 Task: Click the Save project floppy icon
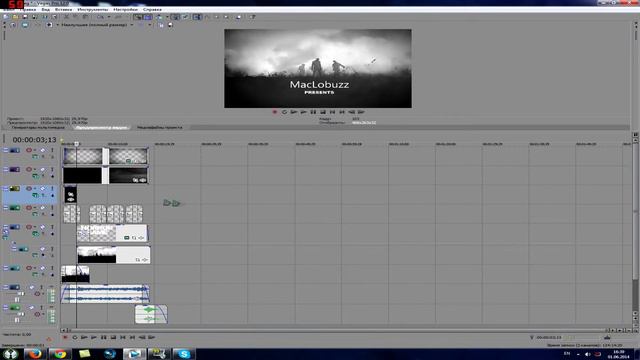(24, 17)
